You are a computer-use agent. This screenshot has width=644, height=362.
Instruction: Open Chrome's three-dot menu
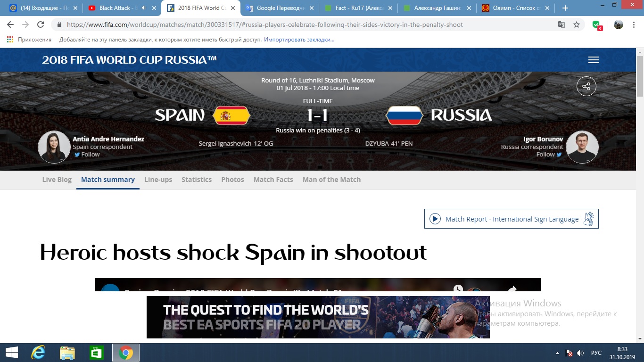pos(634,25)
